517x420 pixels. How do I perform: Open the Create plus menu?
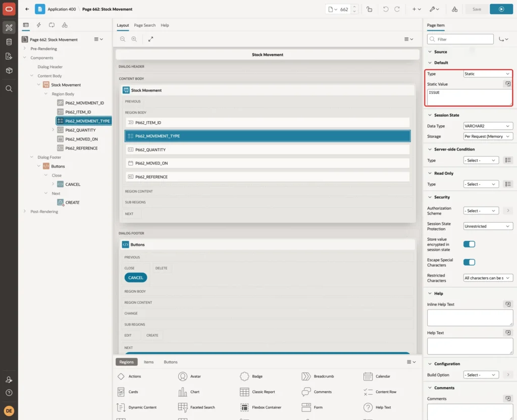[x=417, y=9]
